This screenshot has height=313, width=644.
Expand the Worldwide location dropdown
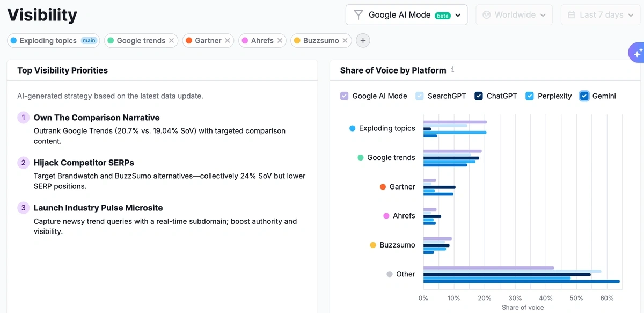point(514,14)
